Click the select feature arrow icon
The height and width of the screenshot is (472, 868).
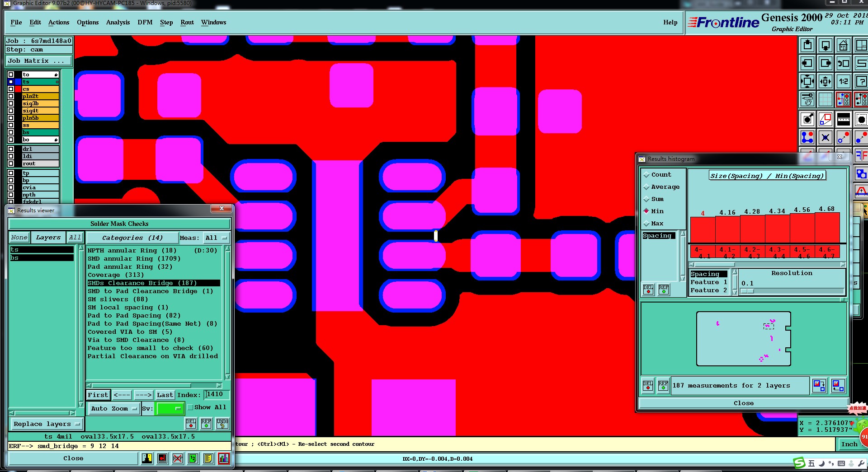pyautogui.click(x=807, y=119)
